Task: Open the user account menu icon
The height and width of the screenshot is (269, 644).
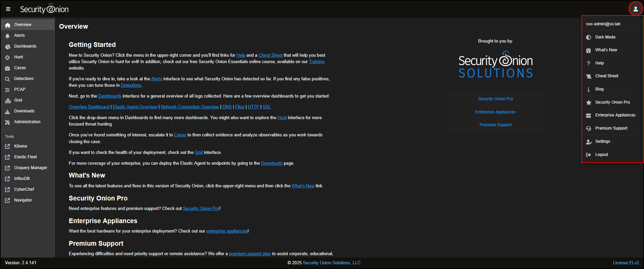Action: (x=635, y=9)
